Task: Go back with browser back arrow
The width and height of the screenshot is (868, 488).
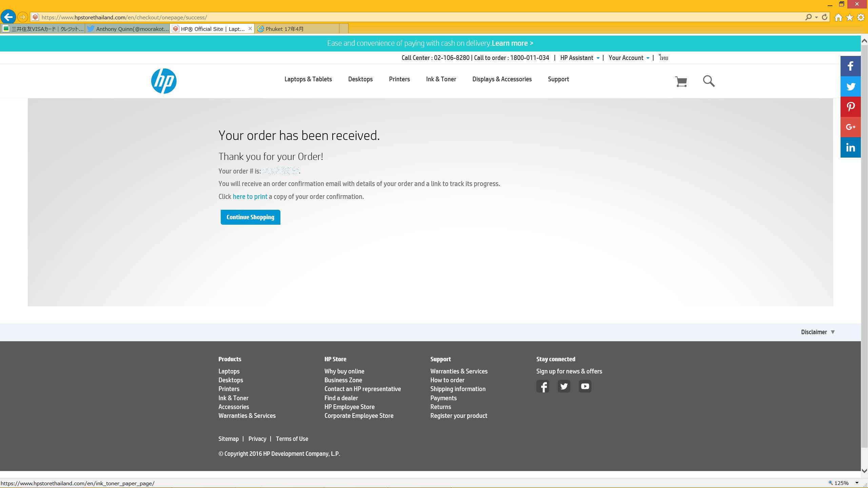Action: point(8,17)
